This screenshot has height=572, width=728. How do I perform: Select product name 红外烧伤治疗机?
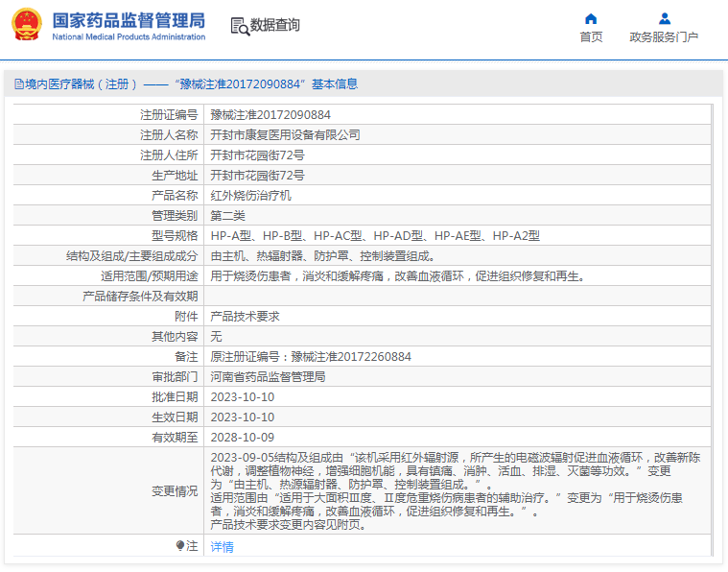250,195
